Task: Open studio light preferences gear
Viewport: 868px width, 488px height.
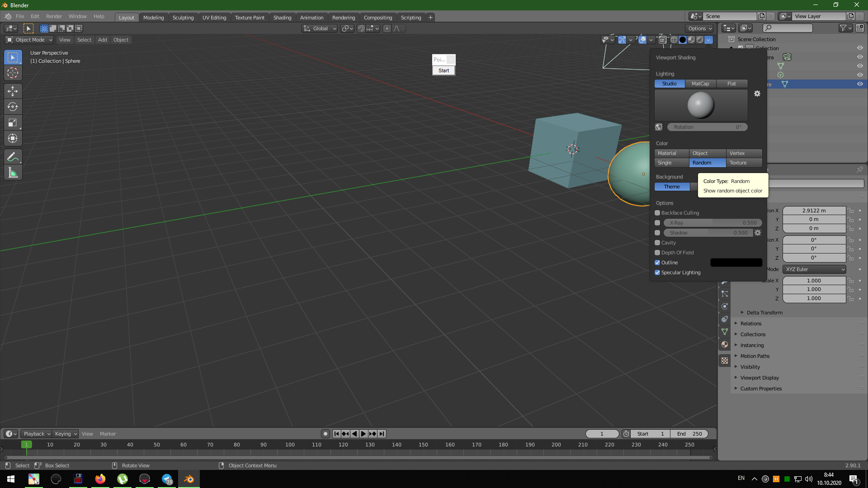Action: [757, 94]
